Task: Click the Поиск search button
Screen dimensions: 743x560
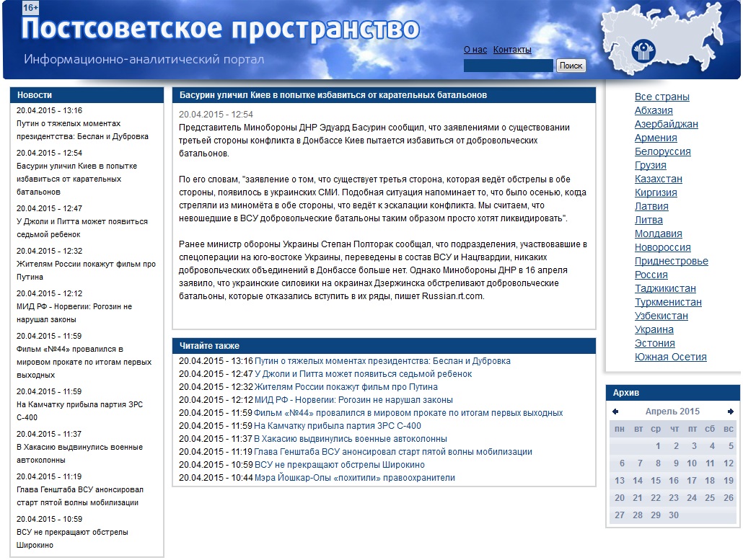Action: pos(571,66)
